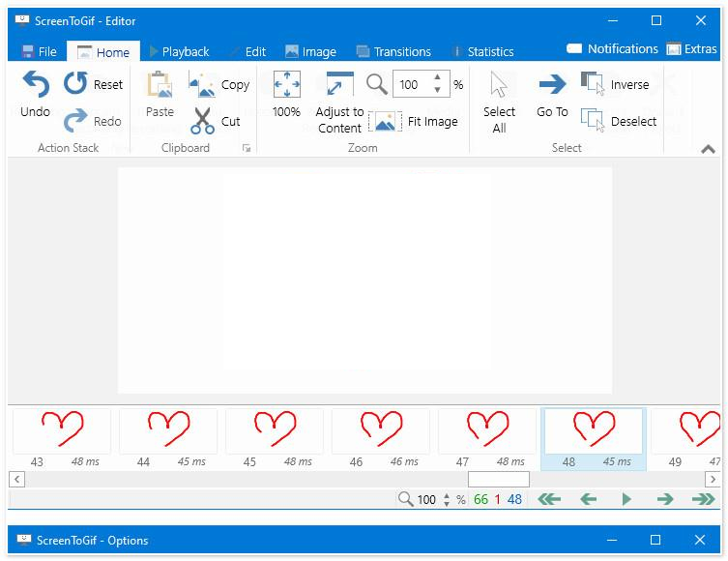This screenshot has height=561, width=728.
Task: Increase ribbon zoom with up arrow
Action: 437,77
